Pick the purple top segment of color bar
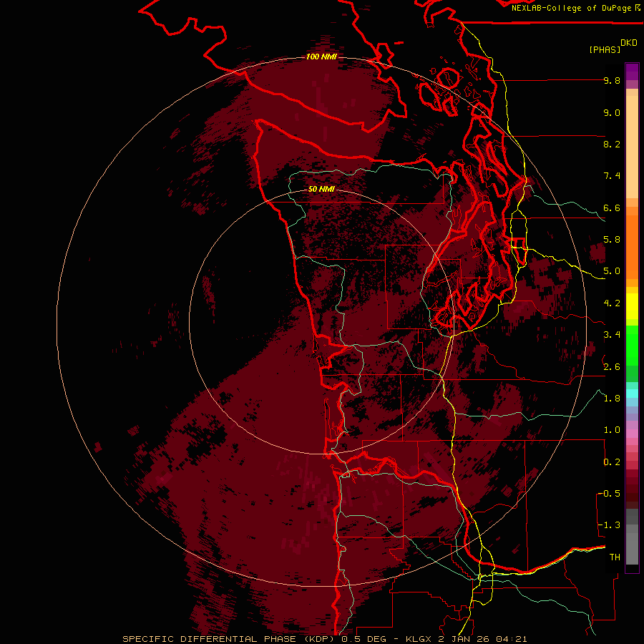Image resolution: width=644 pixels, height=644 pixels. 632,72
